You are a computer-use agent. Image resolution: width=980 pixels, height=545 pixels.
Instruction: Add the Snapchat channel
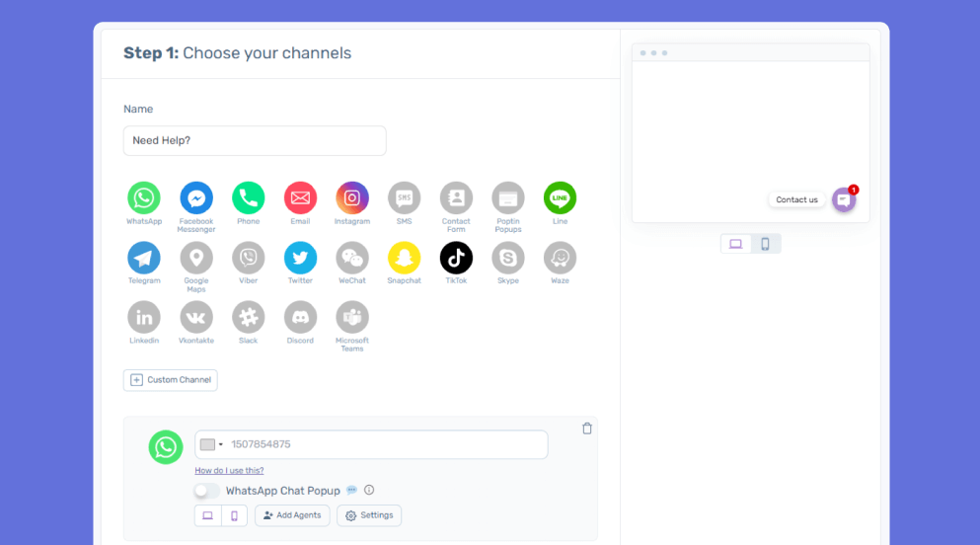(404, 258)
